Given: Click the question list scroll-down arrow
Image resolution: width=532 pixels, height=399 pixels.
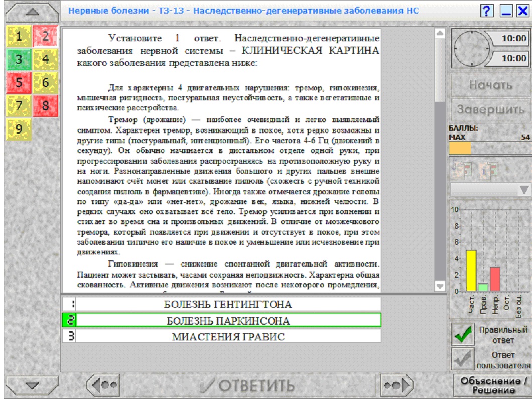Looking at the screenshot, I should tap(32, 385).
